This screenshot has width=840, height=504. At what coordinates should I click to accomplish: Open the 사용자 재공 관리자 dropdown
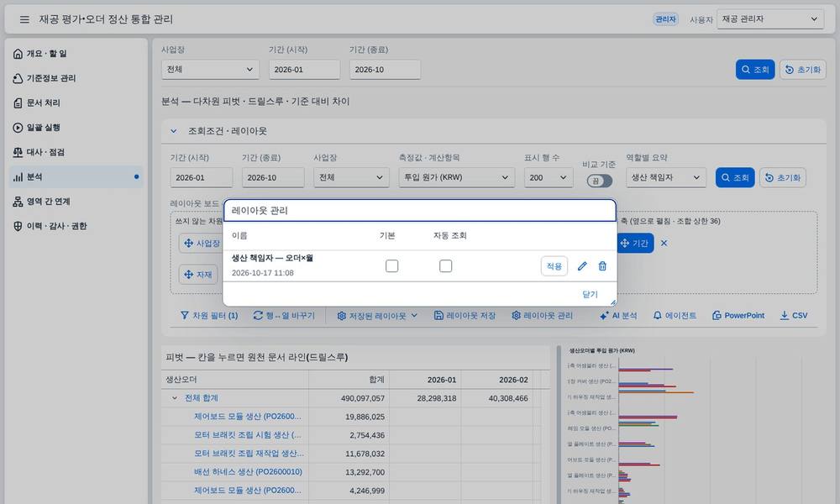coord(769,19)
